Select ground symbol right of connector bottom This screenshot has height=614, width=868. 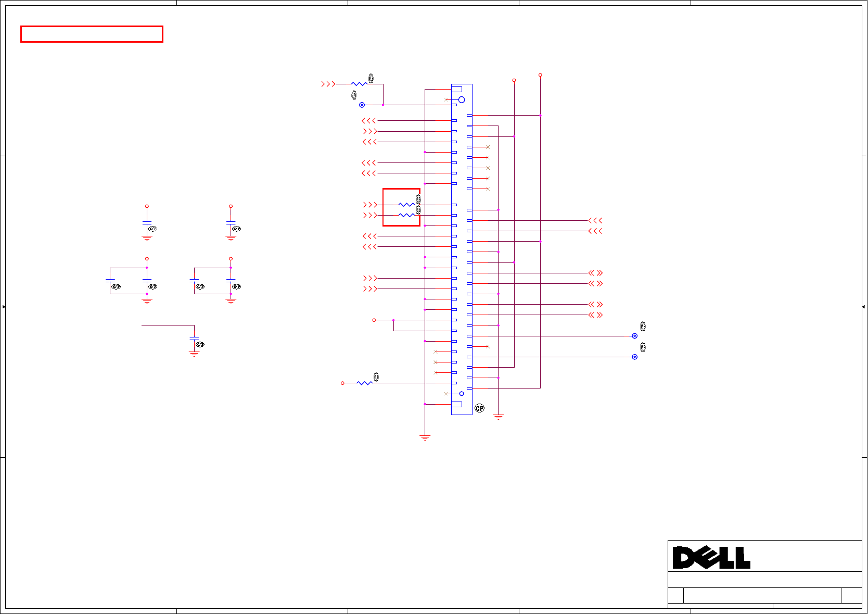tap(498, 417)
